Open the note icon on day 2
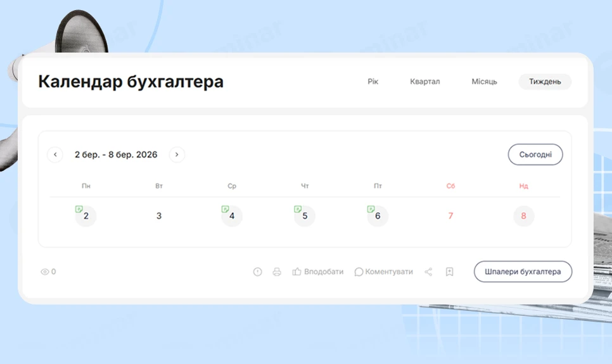The width and height of the screenshot is (612, 364). pyautogui.click(x=79, y=209)
